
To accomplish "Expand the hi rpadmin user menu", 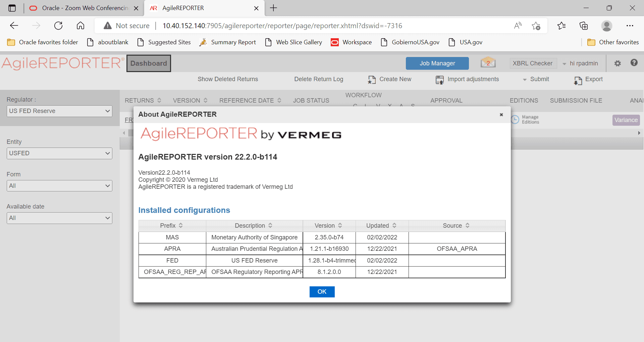I will [x=580, y=63].
